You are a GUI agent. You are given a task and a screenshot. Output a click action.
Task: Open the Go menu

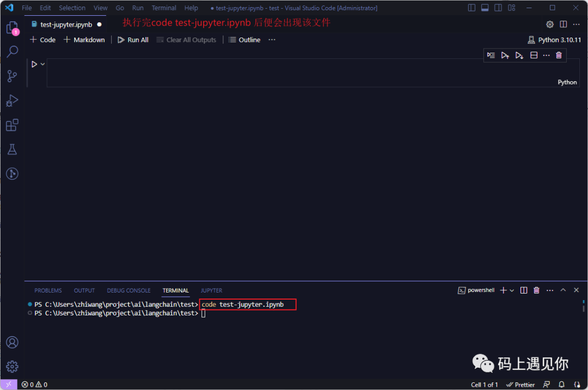[x=120, y=8]
